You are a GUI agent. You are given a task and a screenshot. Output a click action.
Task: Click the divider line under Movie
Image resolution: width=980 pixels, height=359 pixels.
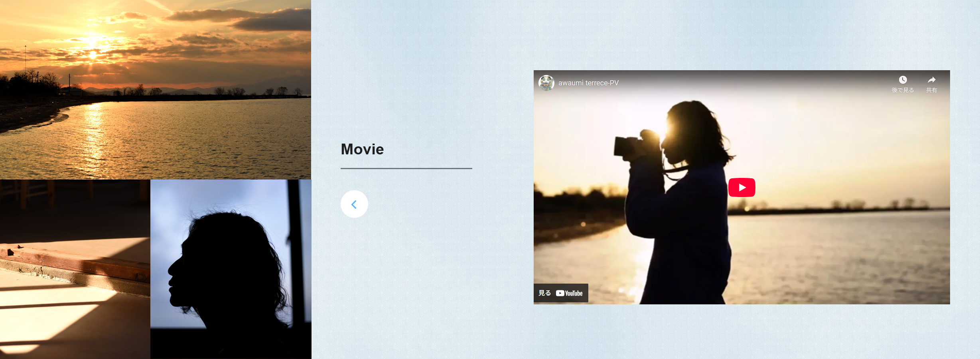[406, 168]
